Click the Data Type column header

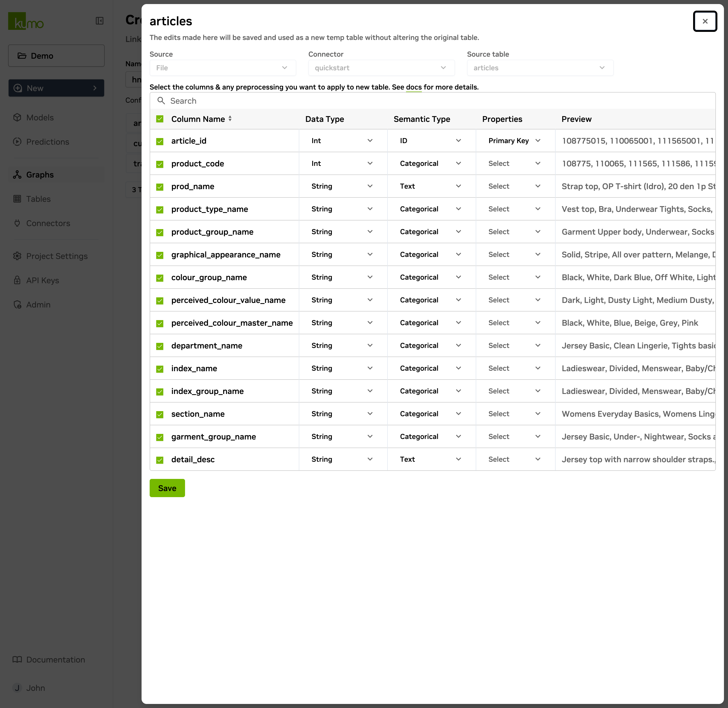click(x=325, y=119)
